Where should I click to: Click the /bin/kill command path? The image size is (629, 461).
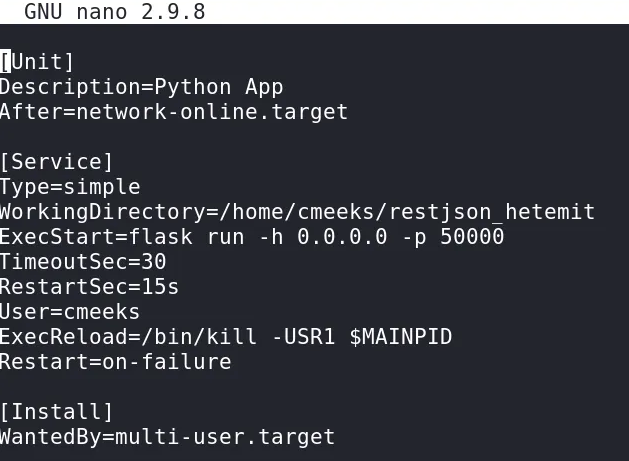pos(199,337)
